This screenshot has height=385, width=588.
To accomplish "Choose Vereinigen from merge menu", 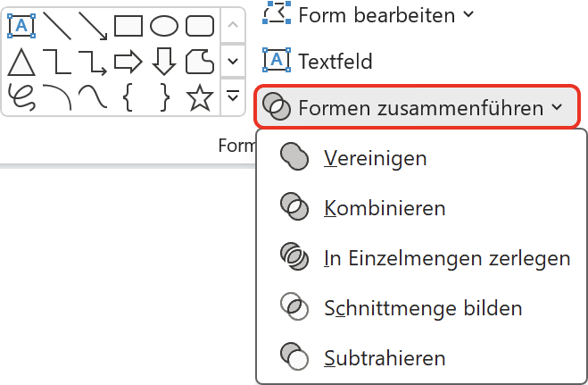I will 421,158.
